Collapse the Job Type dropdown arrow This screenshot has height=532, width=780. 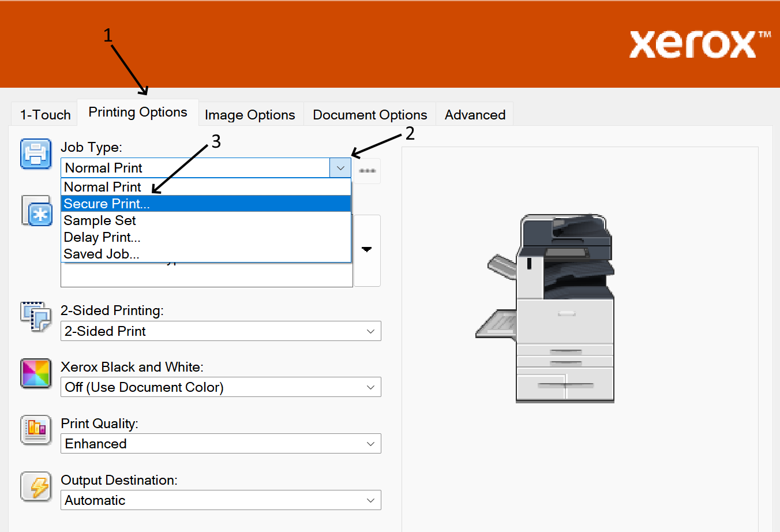[x=340, y=168]
